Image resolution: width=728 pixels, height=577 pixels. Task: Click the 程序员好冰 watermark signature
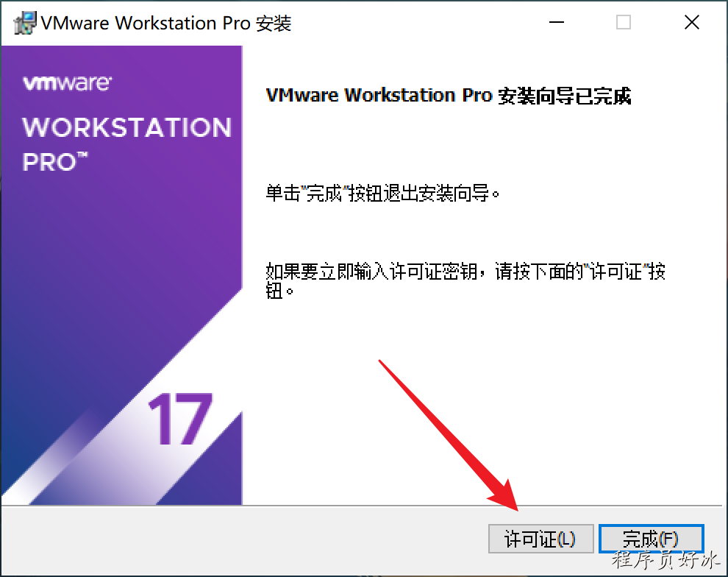(665, 560)
